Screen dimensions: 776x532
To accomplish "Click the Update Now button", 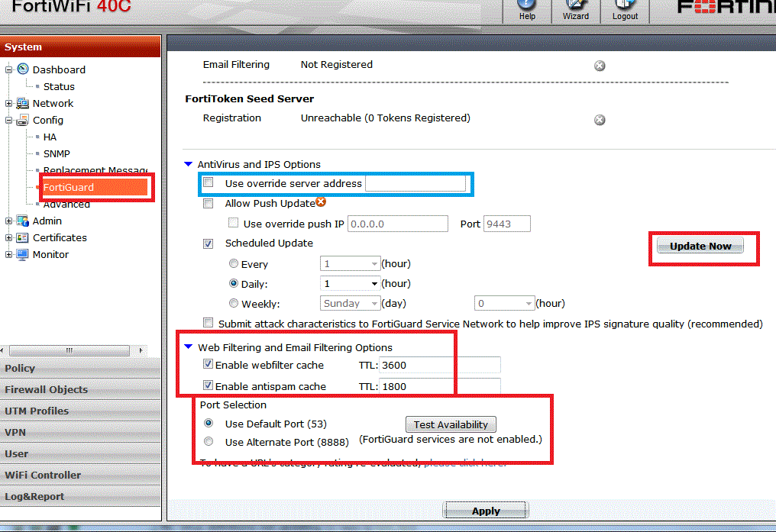I will 700,246.
